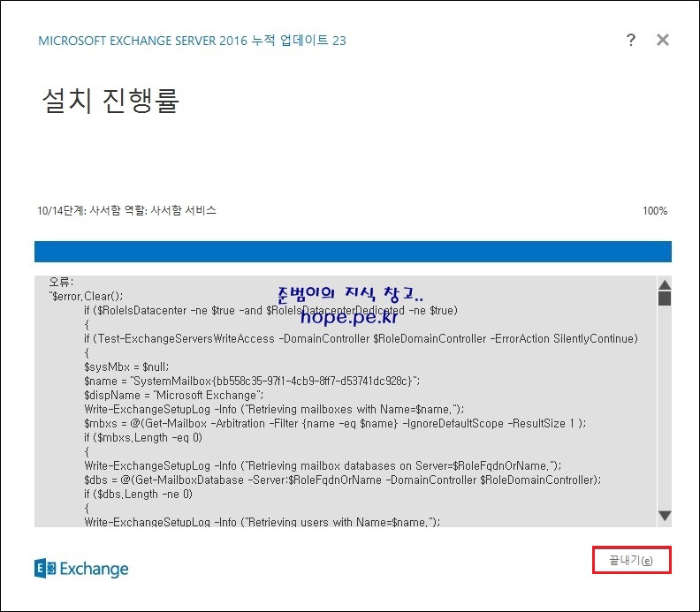Viewport: 700px width, 612px height.
Task: Click the 끝내기(e) button
Action: coord(631,560)
